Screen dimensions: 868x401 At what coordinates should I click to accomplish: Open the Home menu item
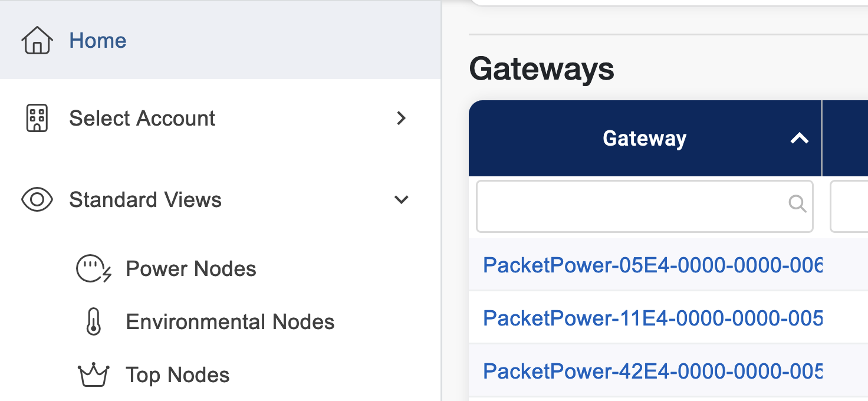click(98, 41)
